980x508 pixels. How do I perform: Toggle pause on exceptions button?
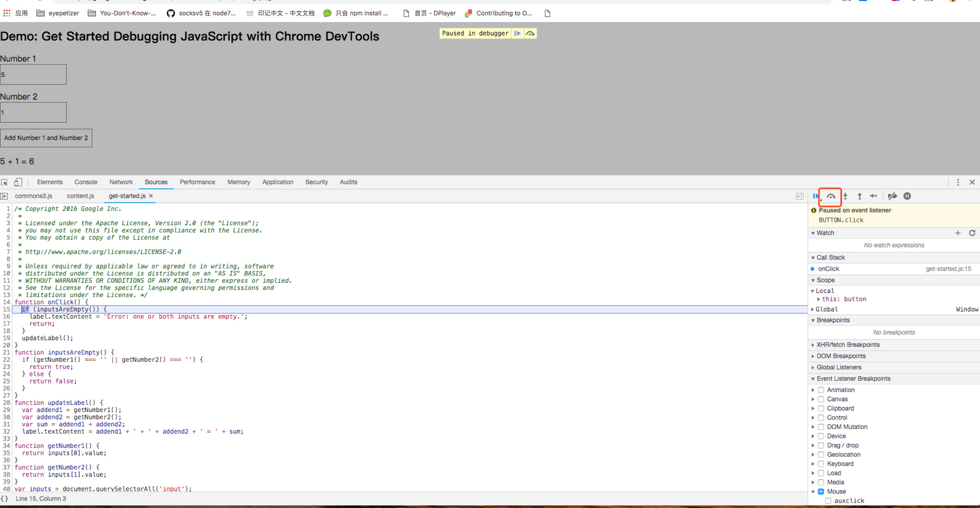pyautogui.click(x=907, y=196)
